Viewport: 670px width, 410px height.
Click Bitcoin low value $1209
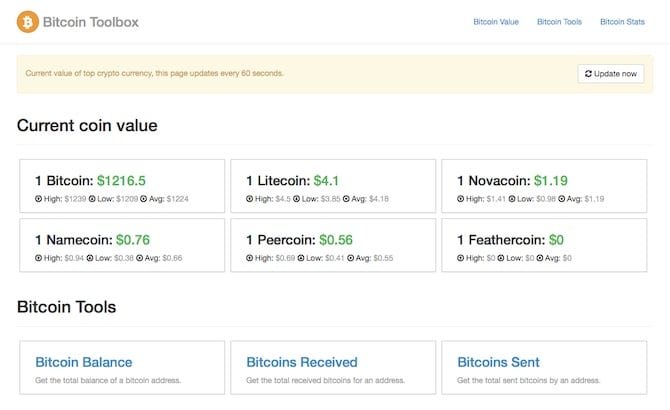click(127, 199)
